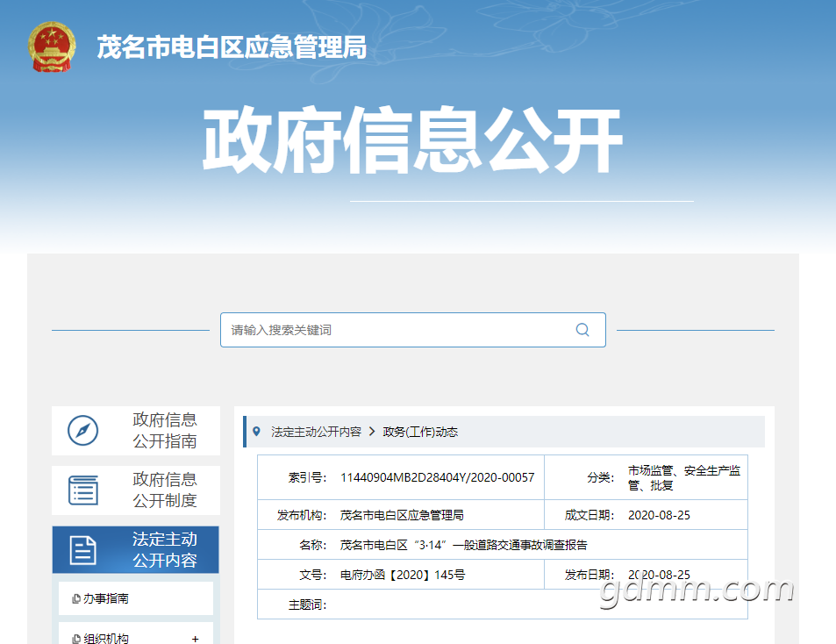
Task: Click the small icon beside 组织机构
Action: click(76, 639)
